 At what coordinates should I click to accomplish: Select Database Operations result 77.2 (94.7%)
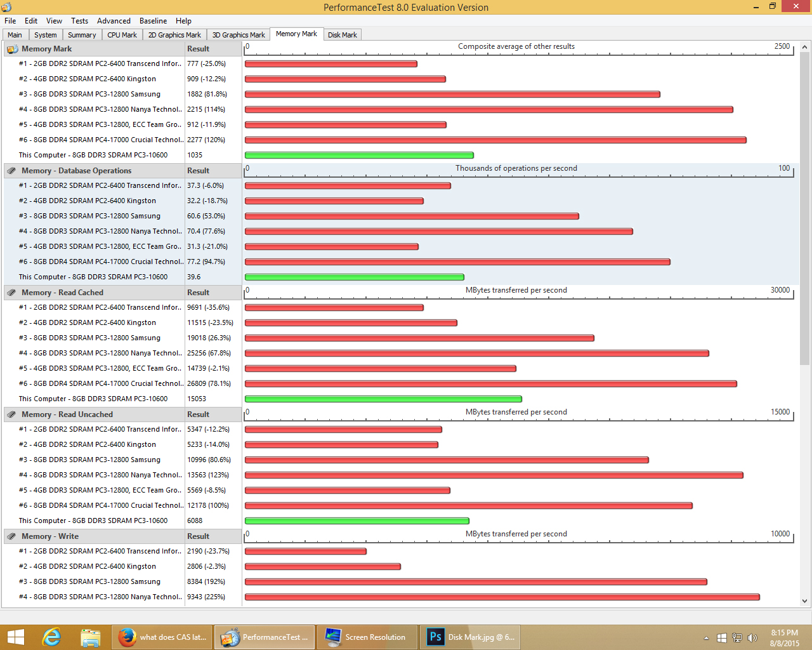[x=206, y=262]
